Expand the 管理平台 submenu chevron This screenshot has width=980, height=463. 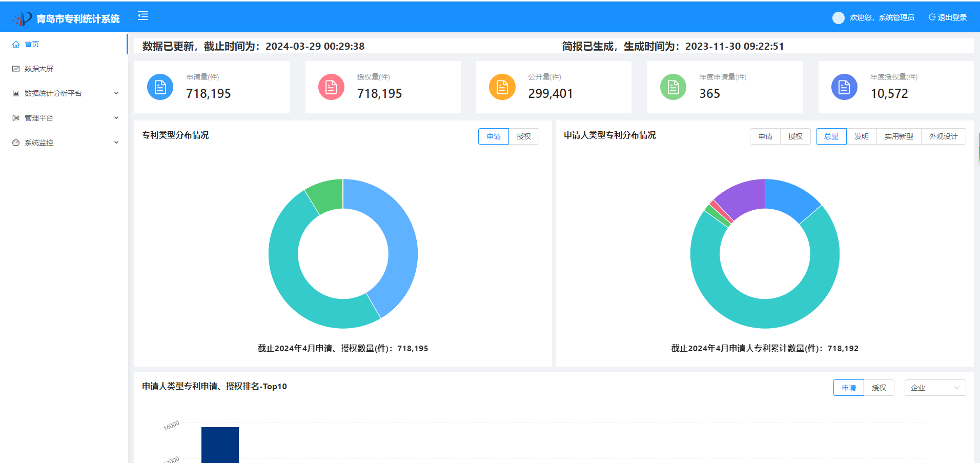point(116,118)
